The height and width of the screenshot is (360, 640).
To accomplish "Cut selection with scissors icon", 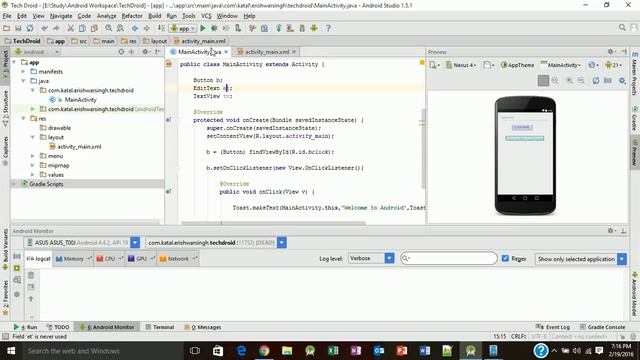I will (x=71, y=28).
